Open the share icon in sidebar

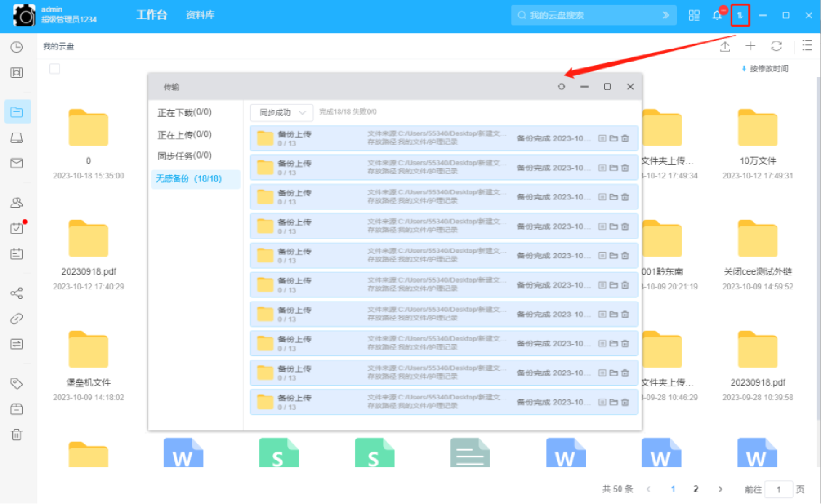pos(17,293)
